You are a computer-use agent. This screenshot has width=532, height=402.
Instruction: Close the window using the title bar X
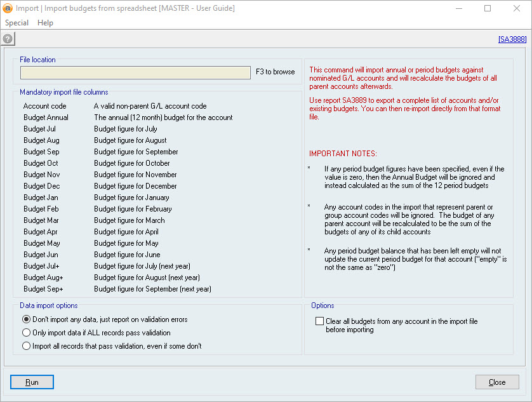coord(517,9)
